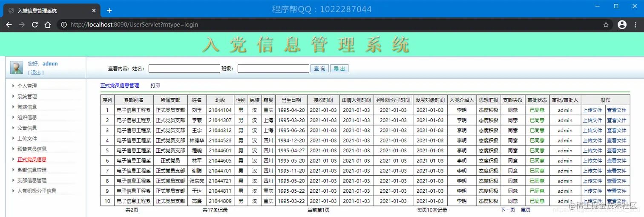Click 当前第1页 page indicator text
This screenshot has height=217, width=644.
pos(319,210)
